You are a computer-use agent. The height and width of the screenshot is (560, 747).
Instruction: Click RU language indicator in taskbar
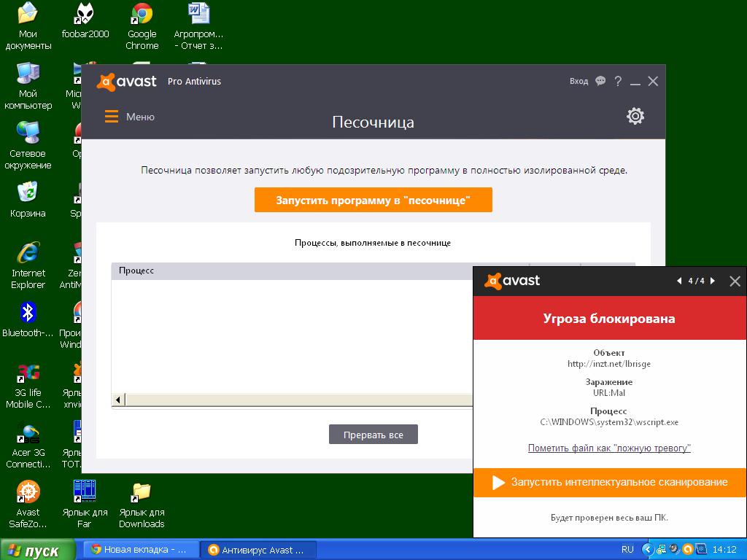[x=628, y=550]
